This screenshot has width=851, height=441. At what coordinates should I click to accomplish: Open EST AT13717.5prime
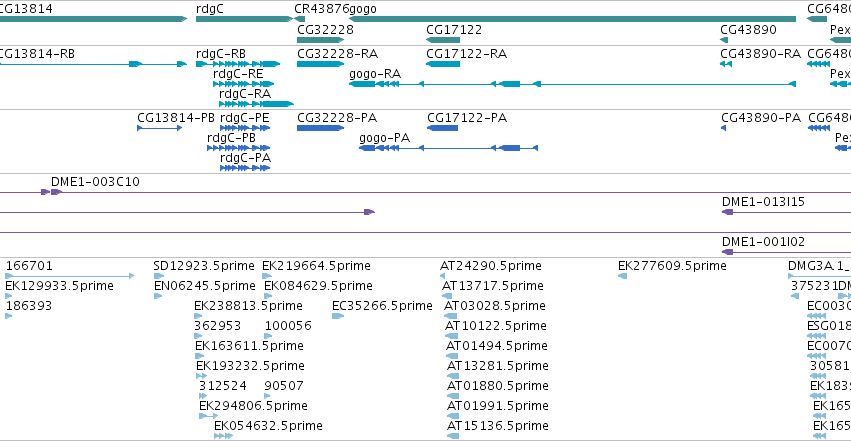click(493, 286)
